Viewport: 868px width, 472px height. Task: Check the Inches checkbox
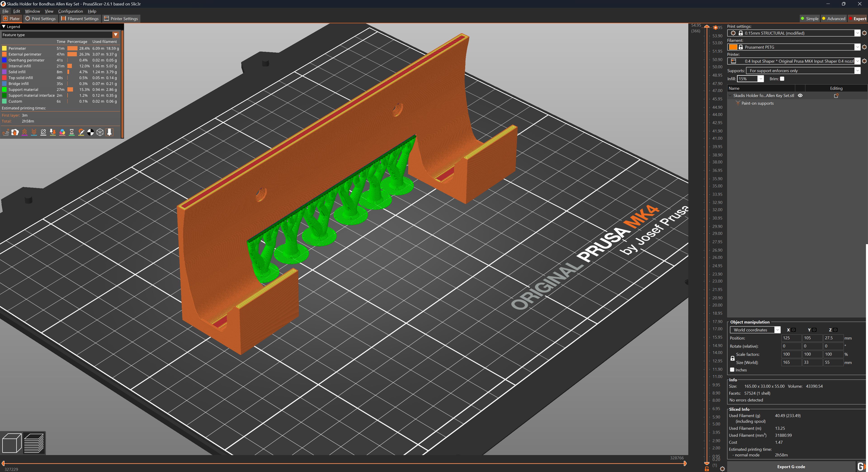click(732, 370)
